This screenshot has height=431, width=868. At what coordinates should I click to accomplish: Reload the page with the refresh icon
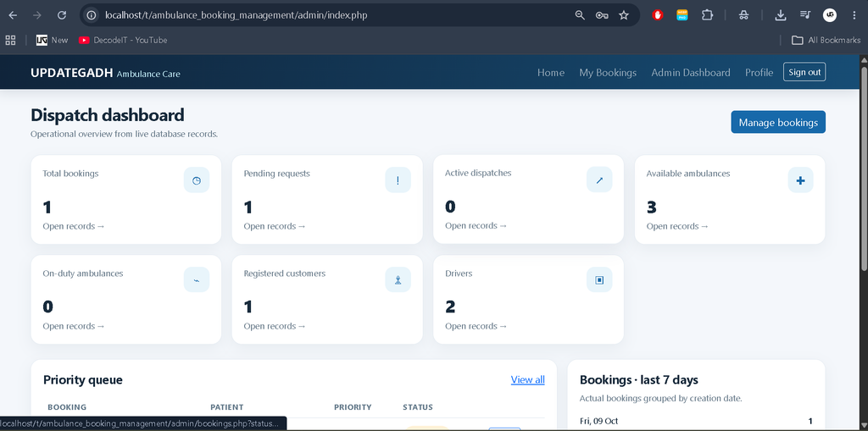[62, 15]
